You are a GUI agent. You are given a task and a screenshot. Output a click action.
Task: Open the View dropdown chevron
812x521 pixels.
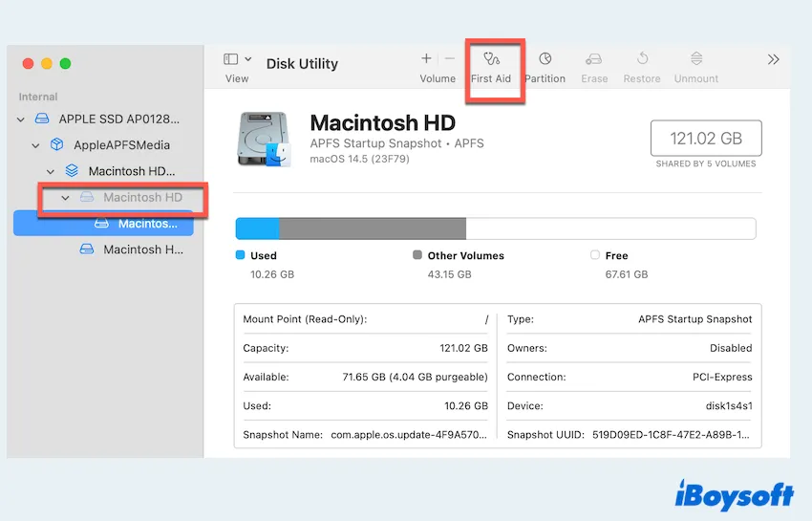248,59
